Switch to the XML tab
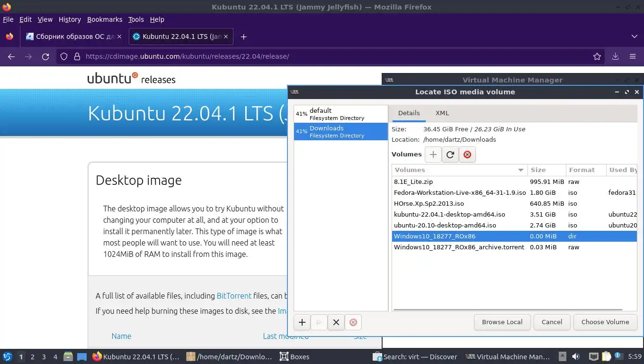644x364 pixels. click(442, 113)
